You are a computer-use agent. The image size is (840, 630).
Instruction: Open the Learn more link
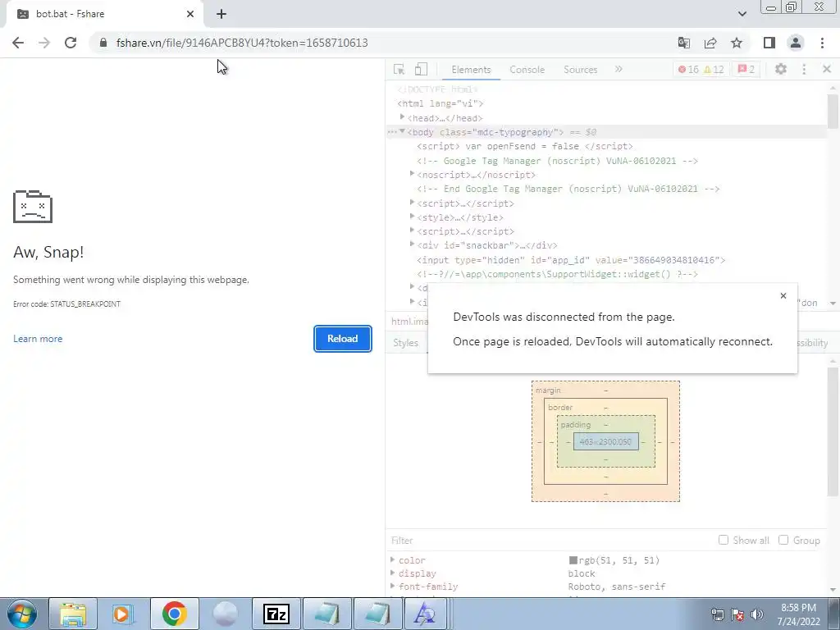point(38,339)
